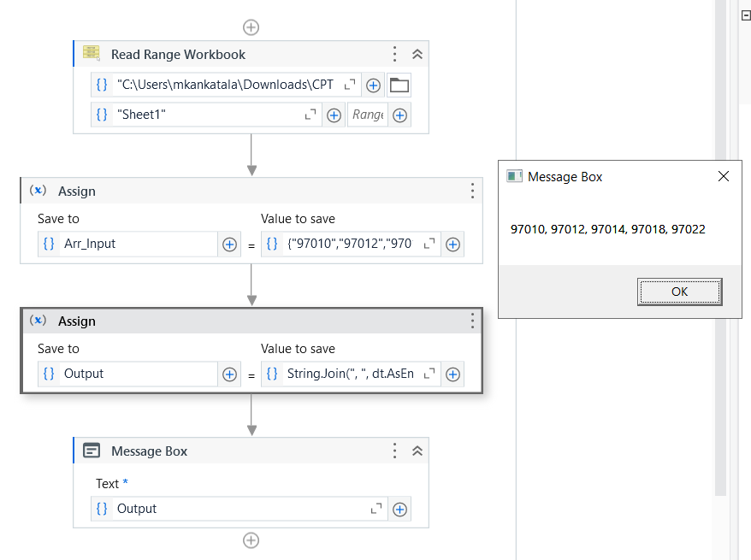This screenshot has width=751, height=560.
Task: Close the Message Box dialog window
Action: 724,176
